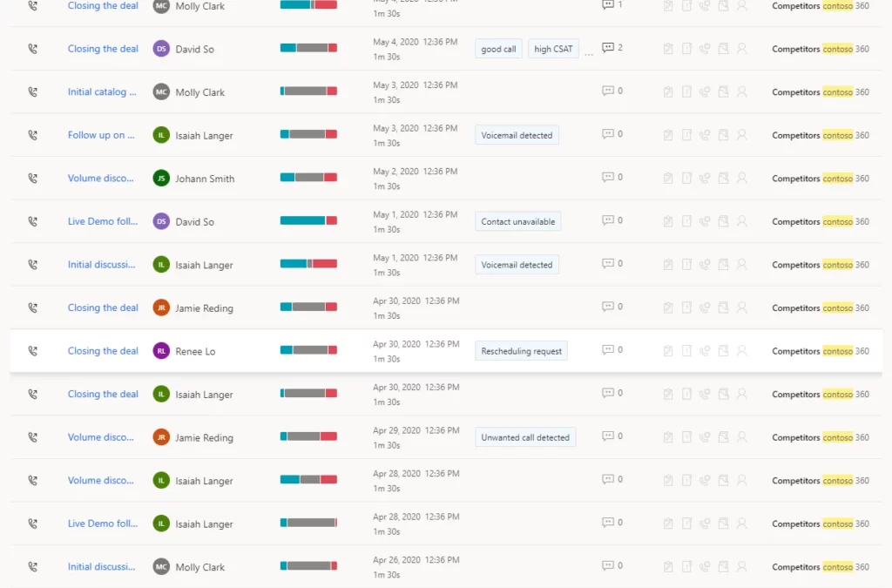Viewport: 892px width, 588px height.
Task: Open comments icon in the Follow up on row
Action: 608,134
